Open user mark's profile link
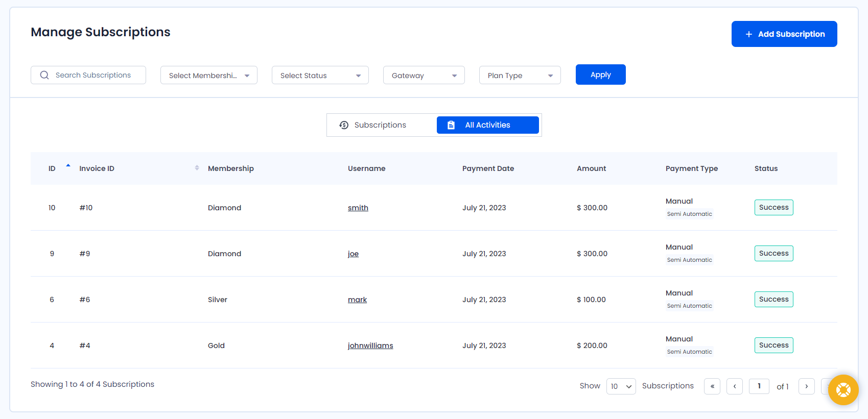The image size is (868, 419). coord(358,300)
